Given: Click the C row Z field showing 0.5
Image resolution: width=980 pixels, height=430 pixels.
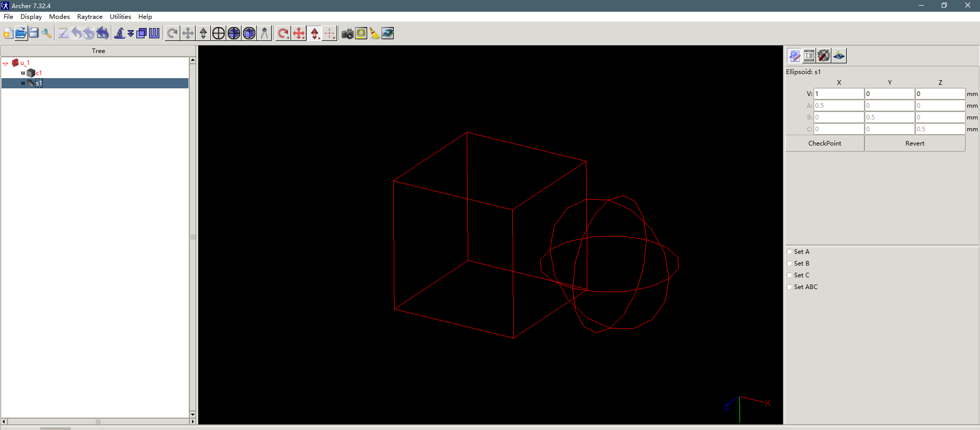Looking at the screenshot, I should pos(940,129).
